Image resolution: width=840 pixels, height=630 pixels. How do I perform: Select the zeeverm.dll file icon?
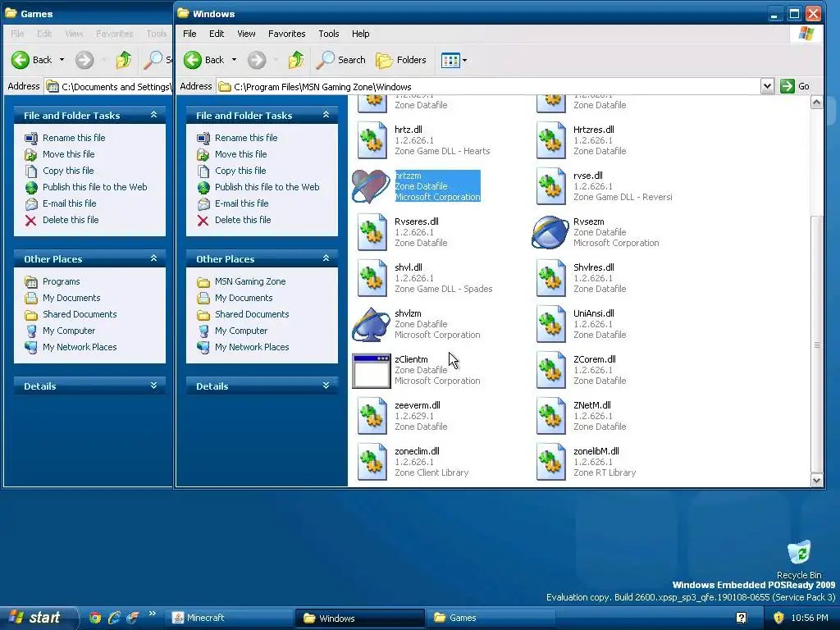[x=372, y=417]
